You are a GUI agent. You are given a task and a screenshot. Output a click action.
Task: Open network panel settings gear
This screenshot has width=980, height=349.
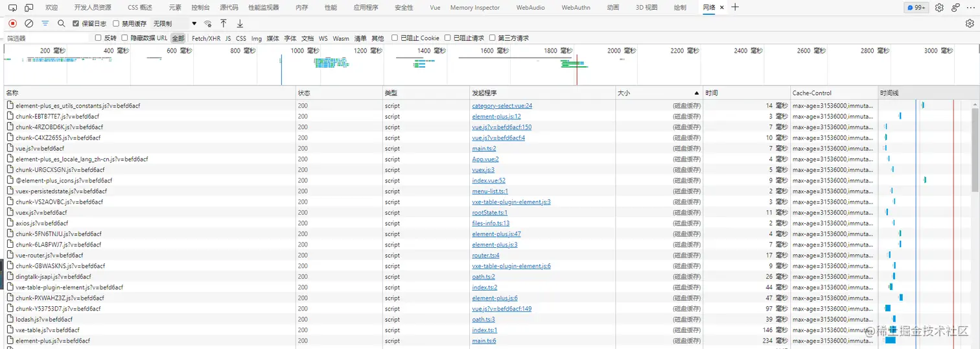coord(970,23)
